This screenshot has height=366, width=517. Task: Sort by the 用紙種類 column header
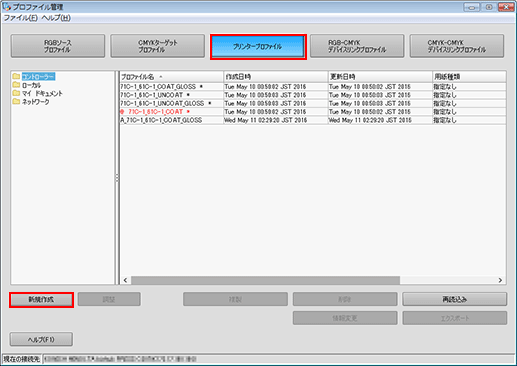coord(469,77)
